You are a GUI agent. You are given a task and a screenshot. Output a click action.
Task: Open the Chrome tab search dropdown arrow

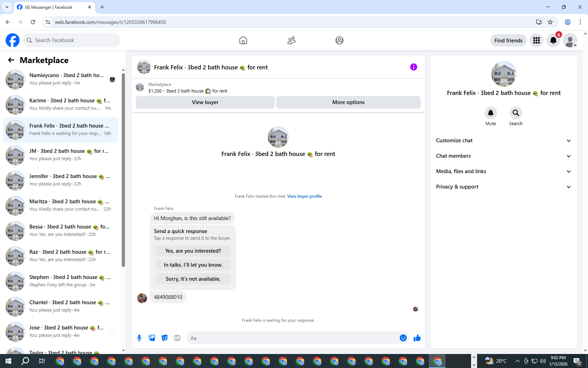tap(7, 7)
